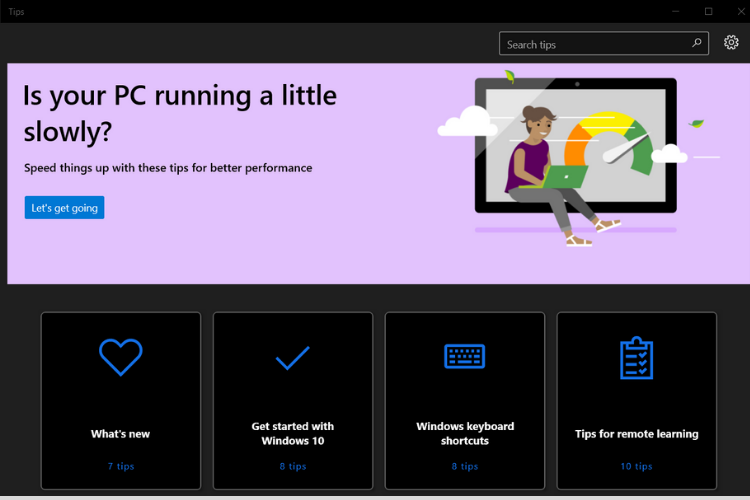Open the settings gear icon
The width and height of the screenshot is (750, 500).
pyautogui.click(x=730, y=43)
